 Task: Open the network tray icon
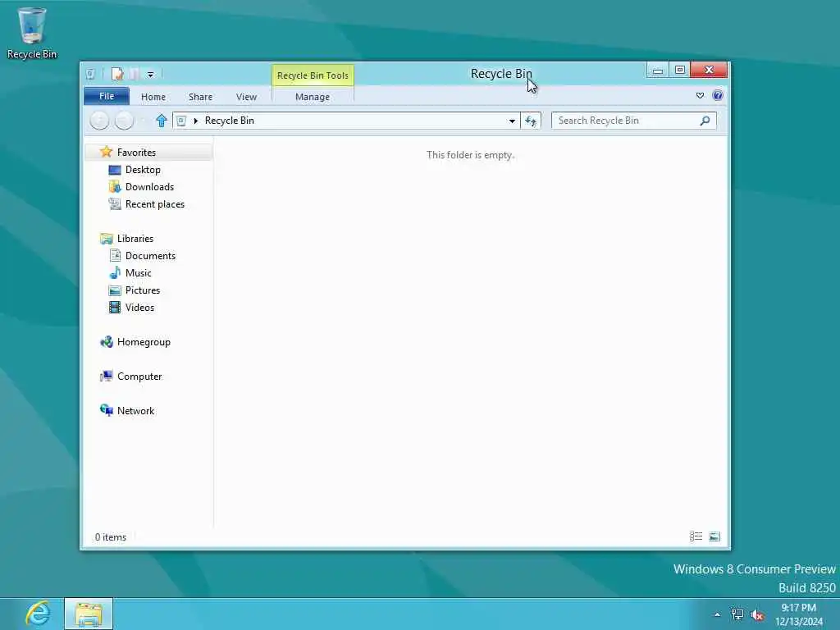[737, 615]
